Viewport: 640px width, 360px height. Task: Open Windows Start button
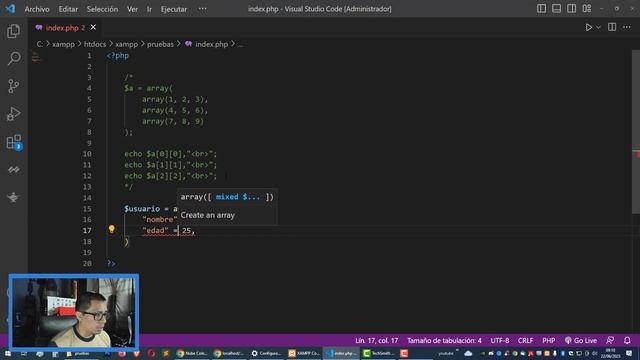pyautogui.click(x=8, y=353)
